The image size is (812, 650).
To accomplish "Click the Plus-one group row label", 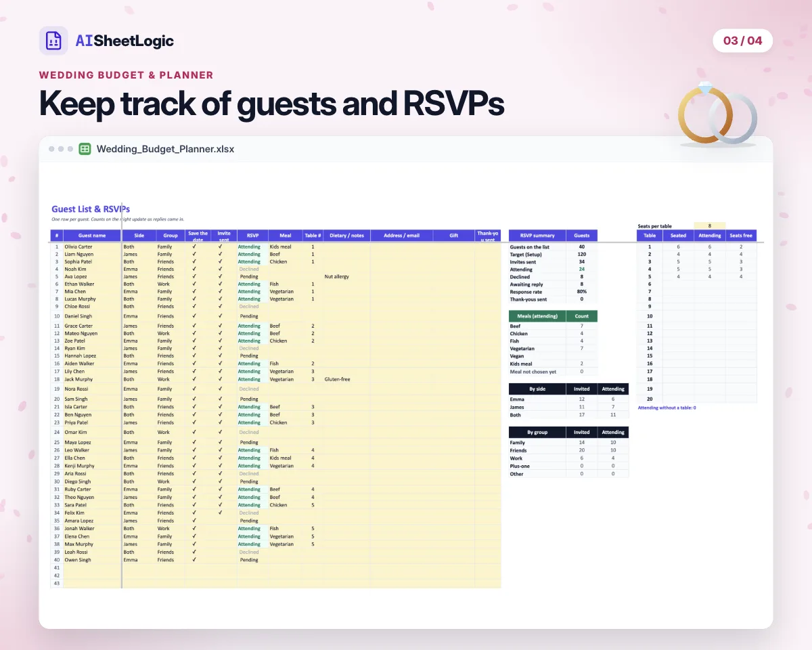I will point(520,466).
